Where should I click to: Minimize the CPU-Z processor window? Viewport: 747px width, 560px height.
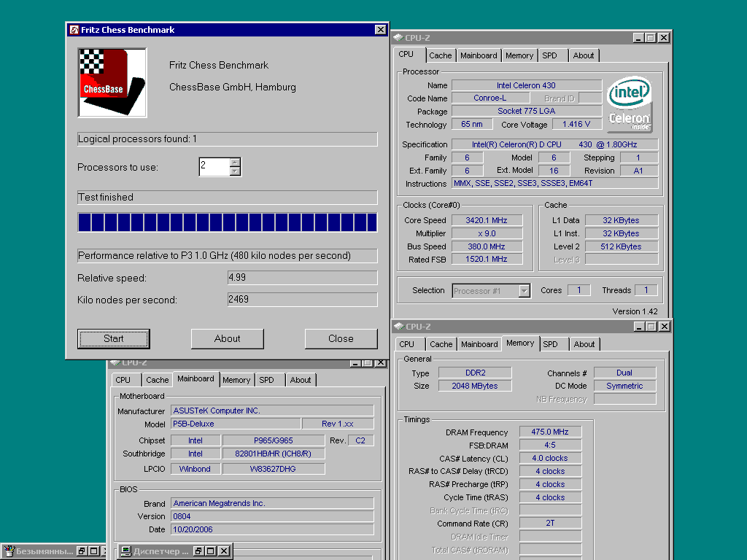[638, 38]
